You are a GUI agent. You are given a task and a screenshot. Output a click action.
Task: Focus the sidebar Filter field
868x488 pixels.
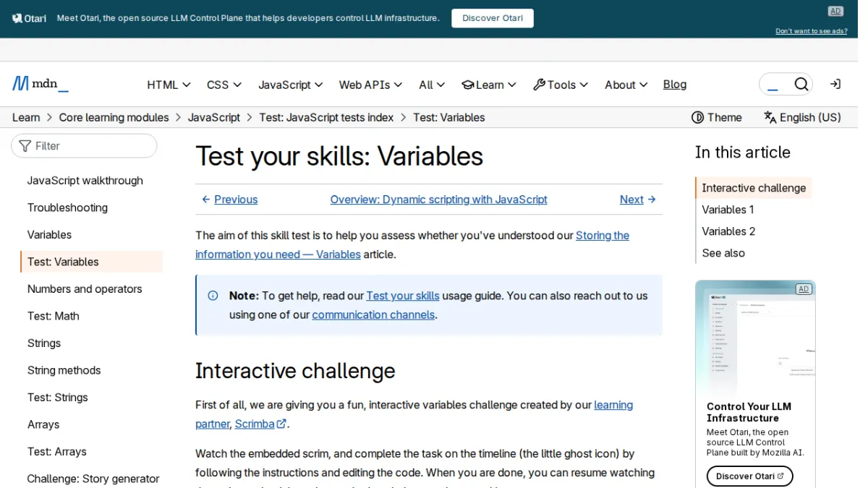[84, 146]
